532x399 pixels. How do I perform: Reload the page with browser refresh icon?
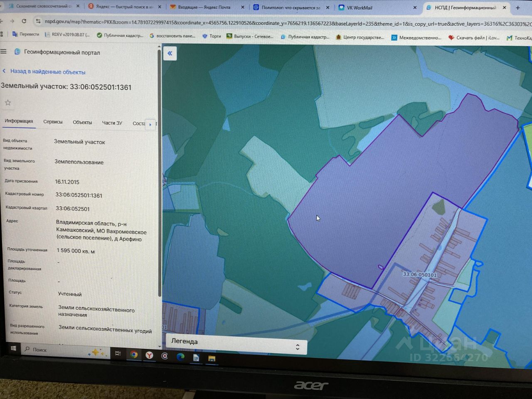point(24,21)
